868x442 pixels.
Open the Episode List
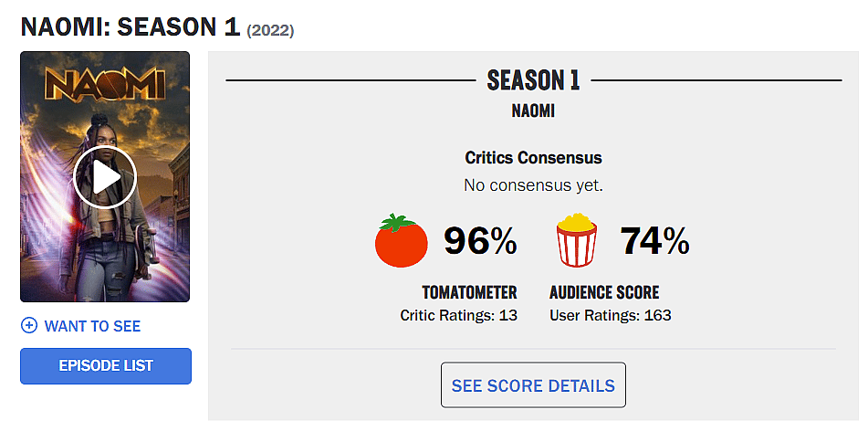tap(106, 366)
